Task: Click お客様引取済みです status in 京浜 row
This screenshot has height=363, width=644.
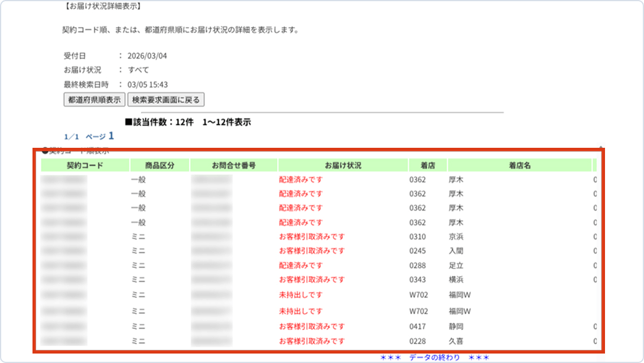Action: coord(312,237)
